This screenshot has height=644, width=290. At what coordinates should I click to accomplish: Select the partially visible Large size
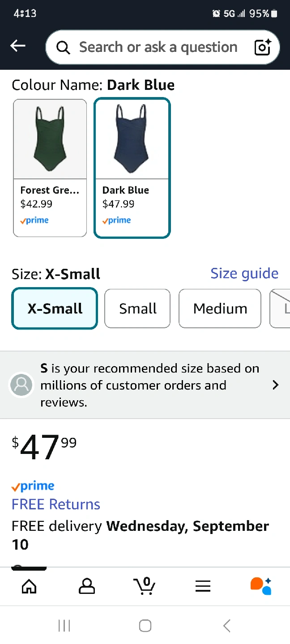[281, 309]
